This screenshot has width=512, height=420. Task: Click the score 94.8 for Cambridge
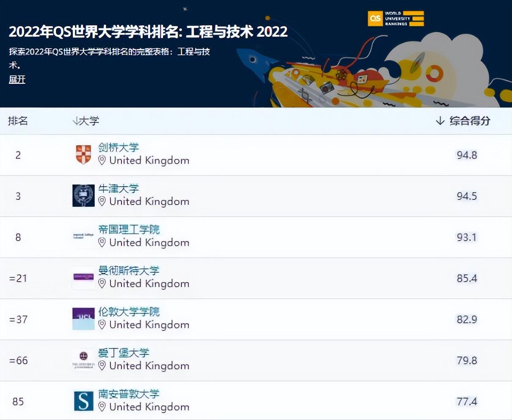pyautogui.click(x=468, y=155)
